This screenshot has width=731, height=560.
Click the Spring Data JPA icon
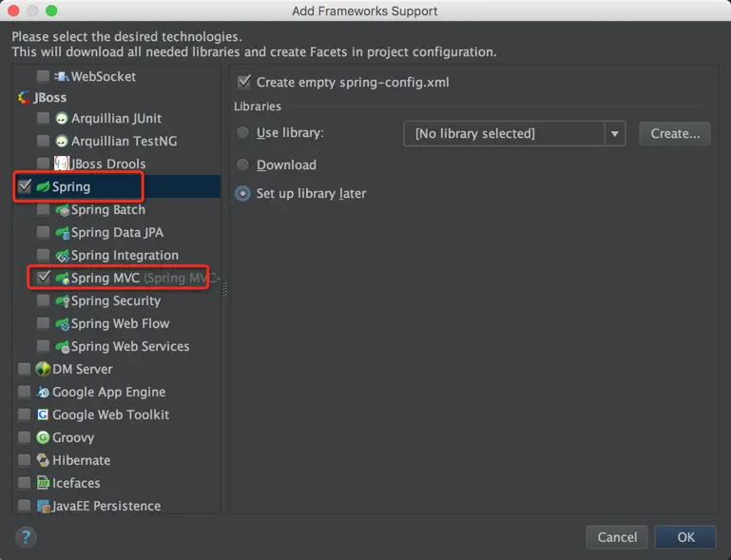pyautogui.click(x=62, y=232)
